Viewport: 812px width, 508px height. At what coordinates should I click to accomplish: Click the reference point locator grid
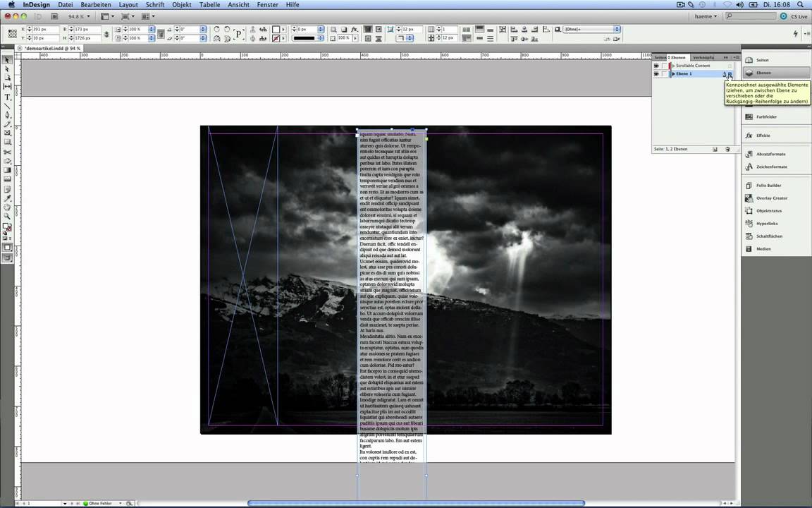(13, 34)
